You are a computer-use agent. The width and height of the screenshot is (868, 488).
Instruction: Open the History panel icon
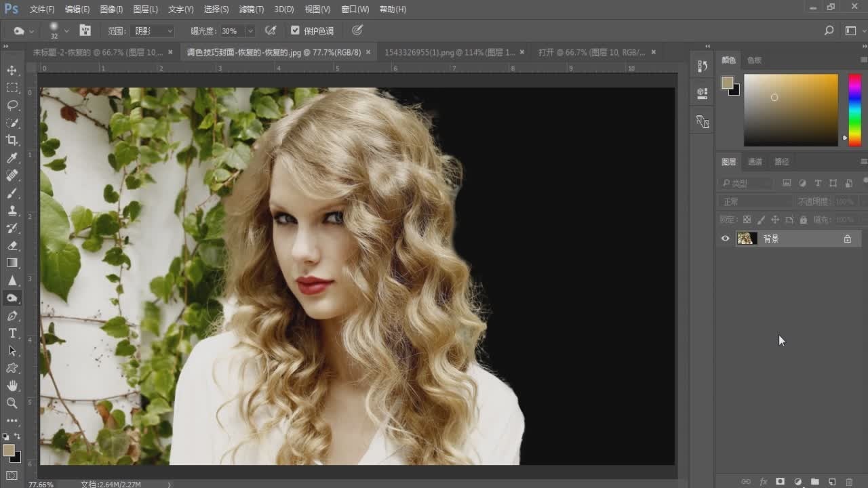pos(702,66)
